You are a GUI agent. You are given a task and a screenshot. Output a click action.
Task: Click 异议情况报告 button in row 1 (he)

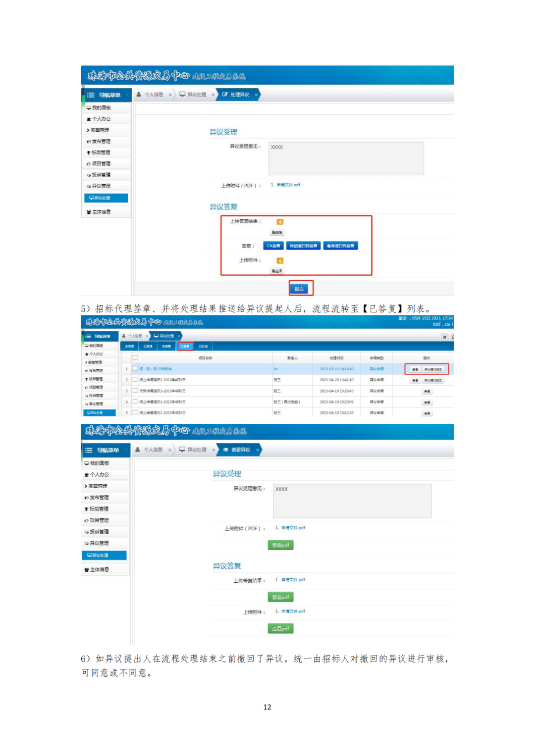point(433,369)
